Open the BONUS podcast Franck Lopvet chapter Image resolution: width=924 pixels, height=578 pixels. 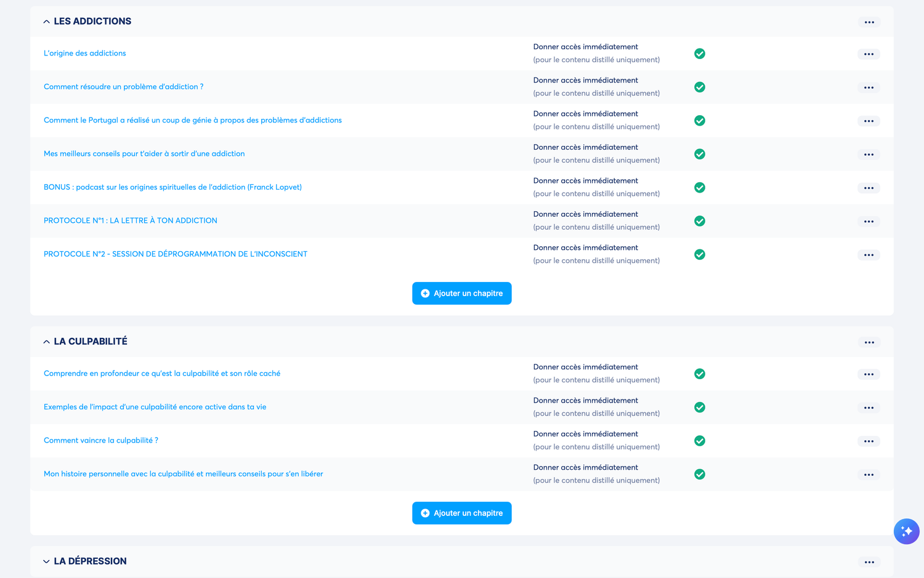pyautogui.click(x=172, y=187)
